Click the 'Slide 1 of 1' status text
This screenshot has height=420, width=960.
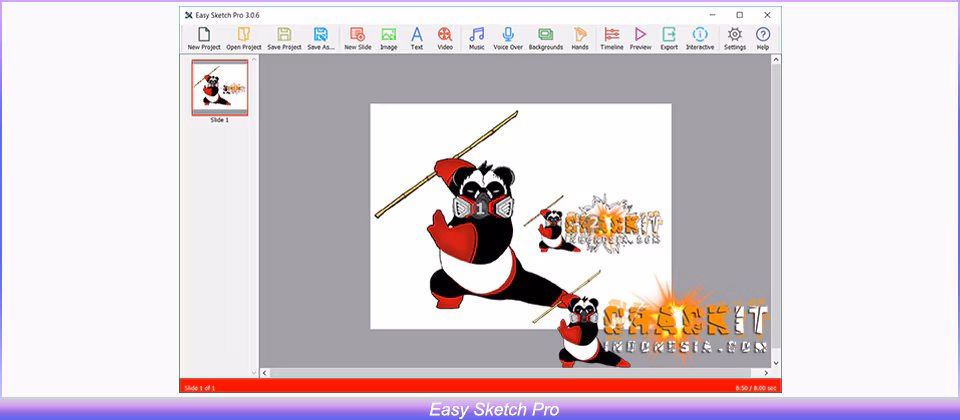(200, 388)
